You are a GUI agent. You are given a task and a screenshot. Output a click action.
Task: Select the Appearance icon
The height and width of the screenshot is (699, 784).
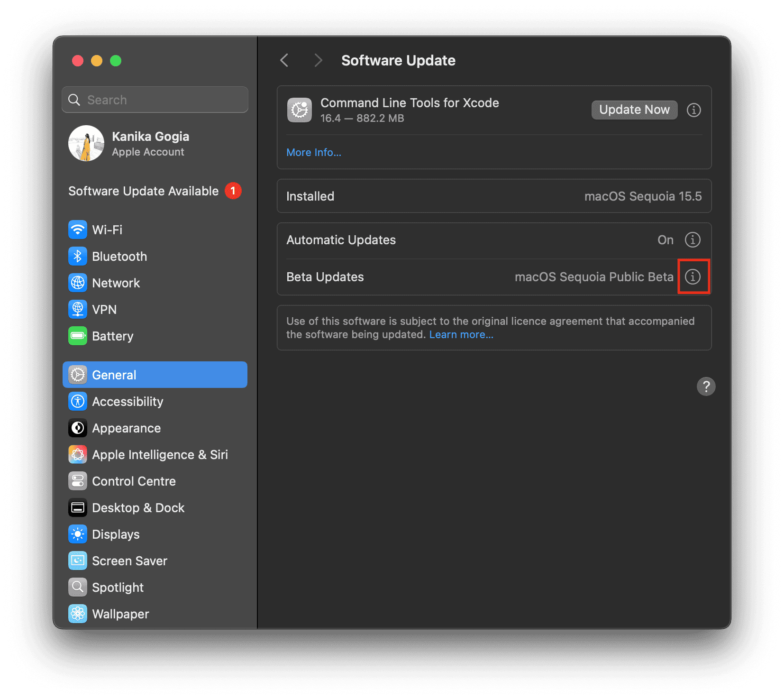click(78, 428)
